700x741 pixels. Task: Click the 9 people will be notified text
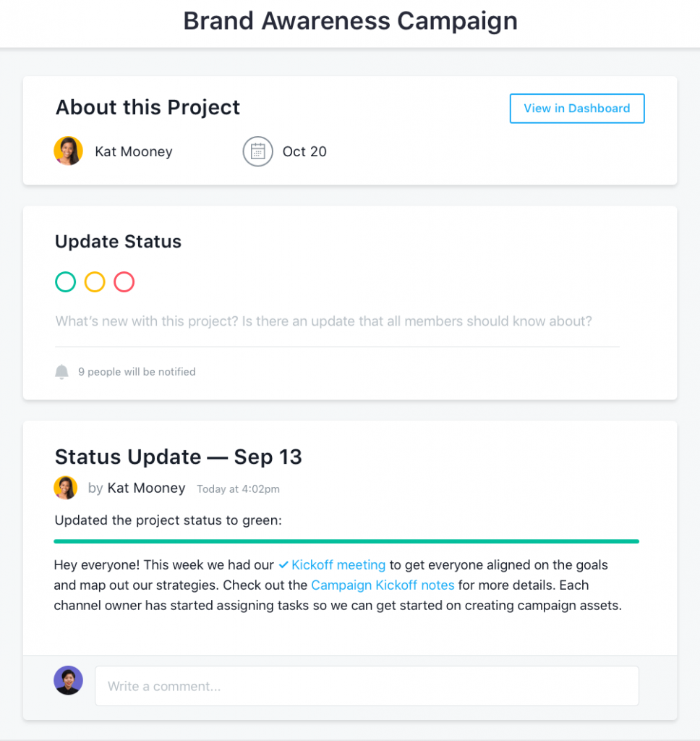137,371
